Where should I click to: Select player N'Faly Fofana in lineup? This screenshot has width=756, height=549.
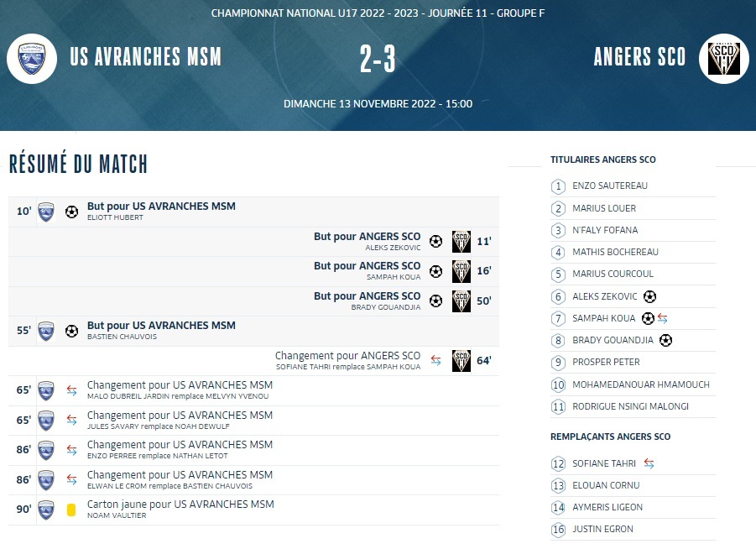click(605, 230)
